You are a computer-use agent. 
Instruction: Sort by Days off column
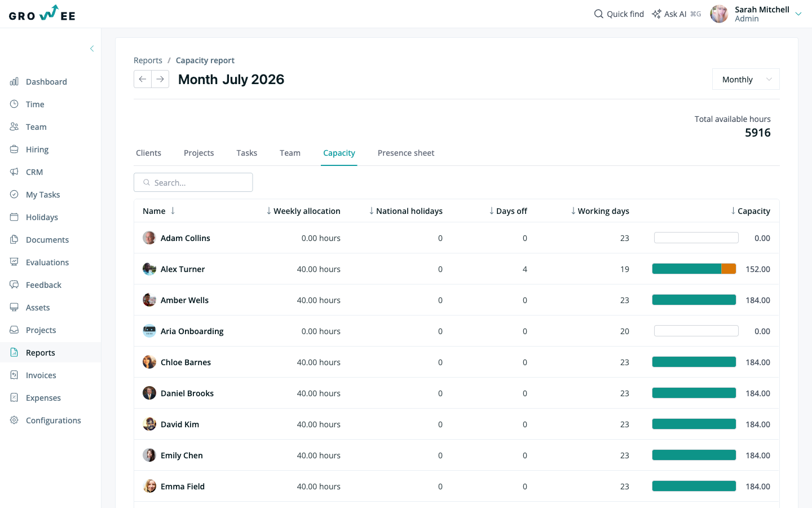click(x=508, y=211)
